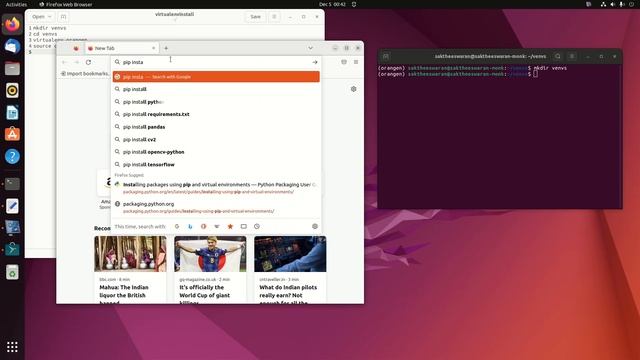Open 'What do Indian pilots really earn' article
The height and width of the screenshot is (360, 640).
tap(290, 269)
